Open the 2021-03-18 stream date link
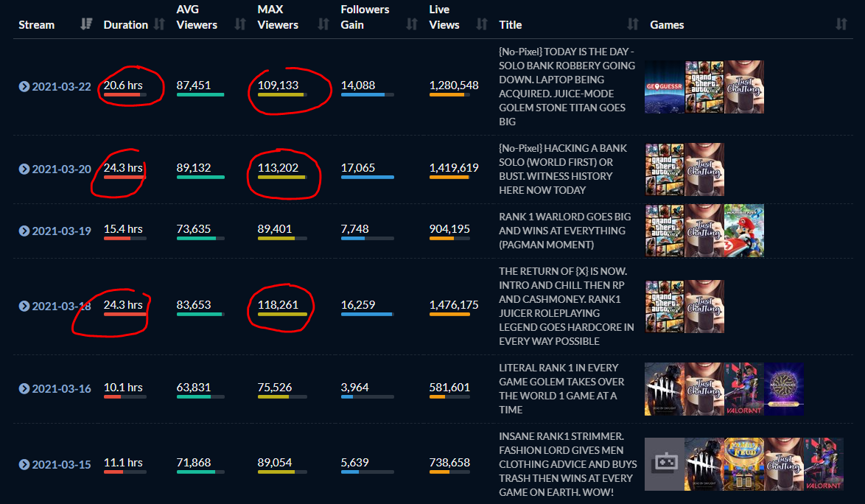This screenshot has height=504, width=865. (61, 306)
